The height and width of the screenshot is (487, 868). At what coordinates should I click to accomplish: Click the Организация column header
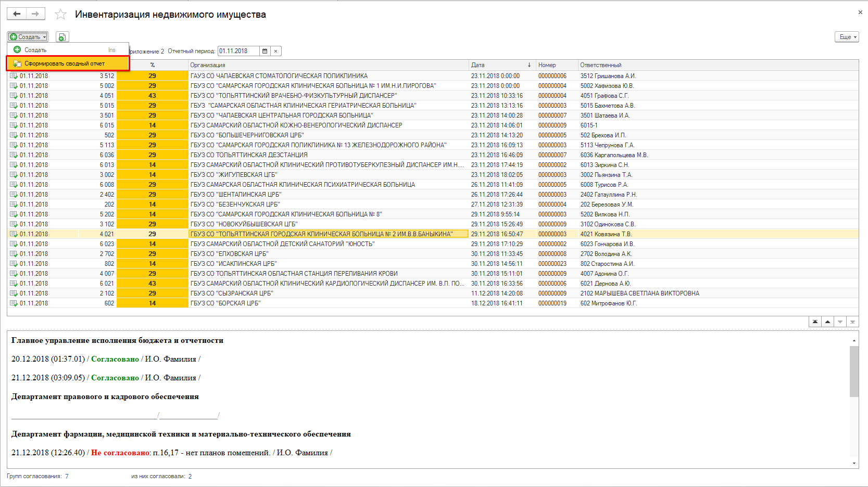click(x=328, y=65)
